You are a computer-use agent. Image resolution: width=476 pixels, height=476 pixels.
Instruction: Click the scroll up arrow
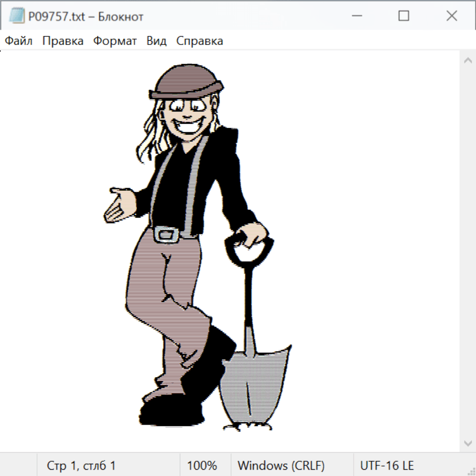[x=468, y=60]
